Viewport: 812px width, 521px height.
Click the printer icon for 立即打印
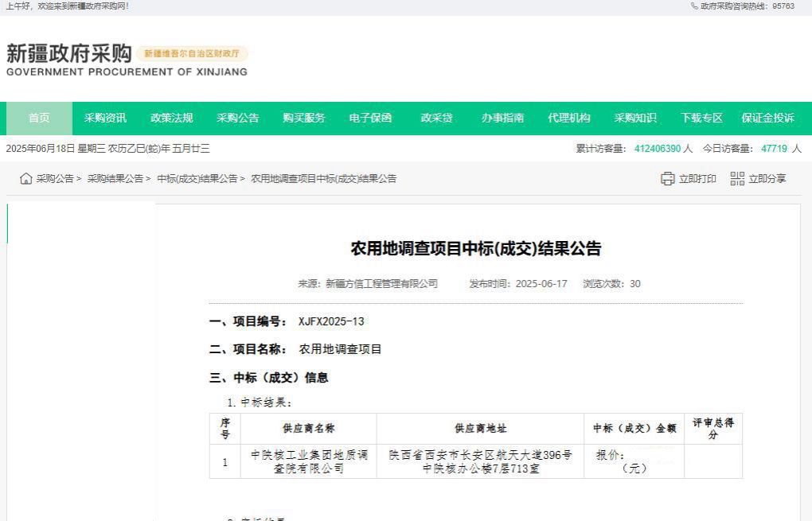[667, 179]
